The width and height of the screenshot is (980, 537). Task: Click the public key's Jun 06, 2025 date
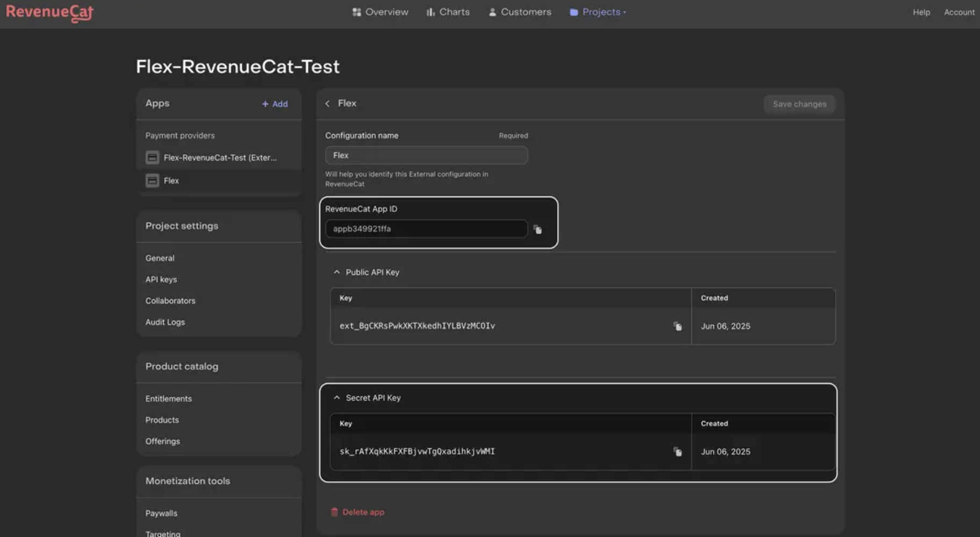725,326
